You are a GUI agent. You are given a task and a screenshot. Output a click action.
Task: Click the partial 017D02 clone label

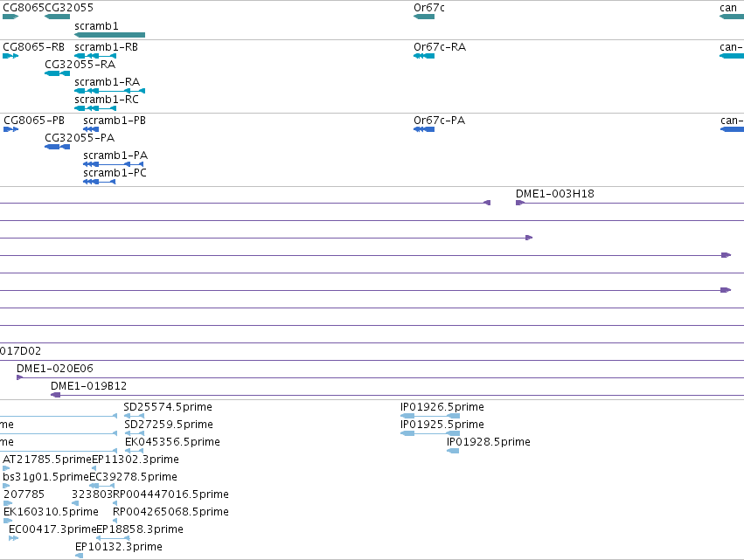point(20,351)
